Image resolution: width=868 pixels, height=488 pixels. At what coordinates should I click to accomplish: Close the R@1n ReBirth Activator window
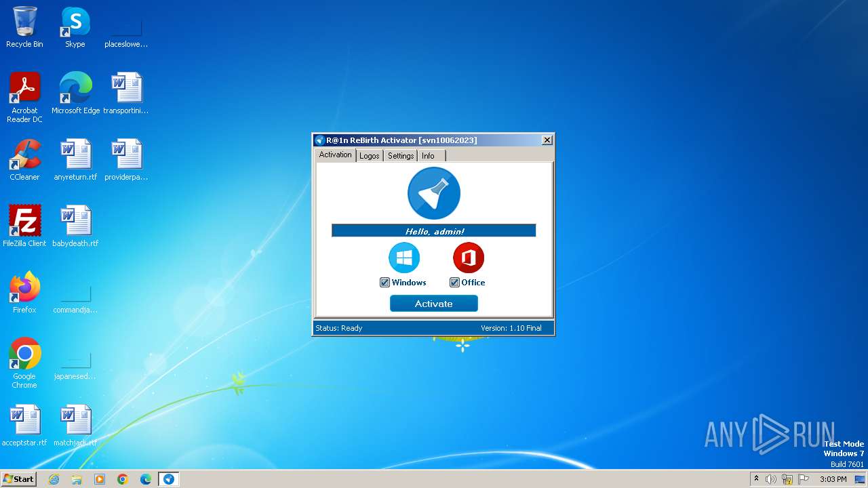[547, 140]
